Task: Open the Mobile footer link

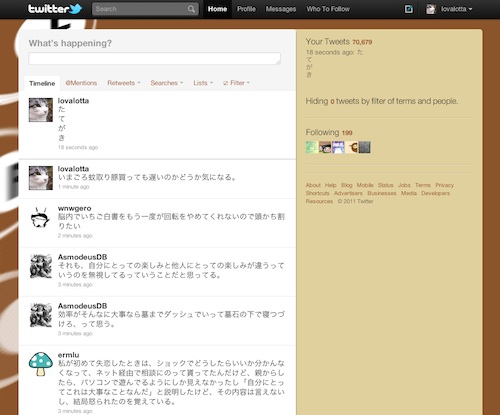Action: click(x=365, y=185)
